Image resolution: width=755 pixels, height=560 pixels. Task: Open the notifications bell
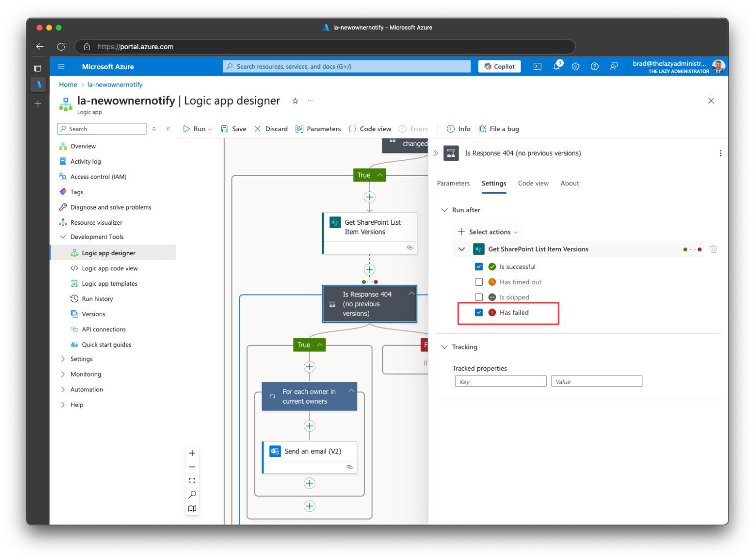click(556, 66)
